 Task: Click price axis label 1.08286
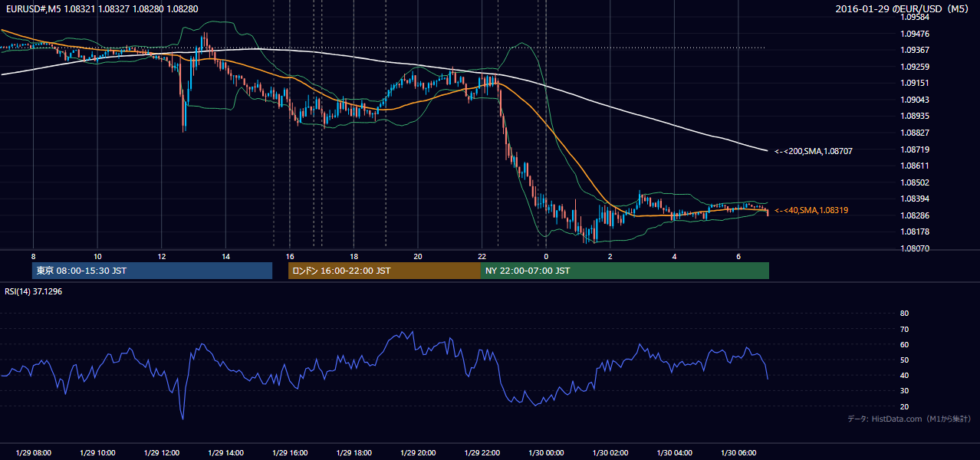(x=914, y=215)
